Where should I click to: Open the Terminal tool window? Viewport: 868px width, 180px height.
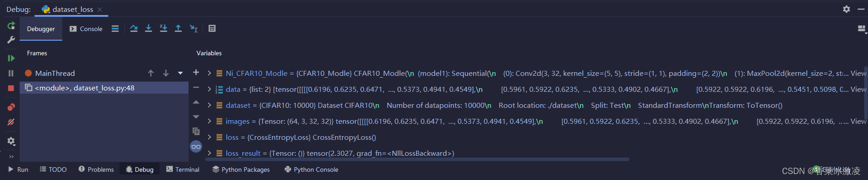pyautogui.click(x=183, y=169)
